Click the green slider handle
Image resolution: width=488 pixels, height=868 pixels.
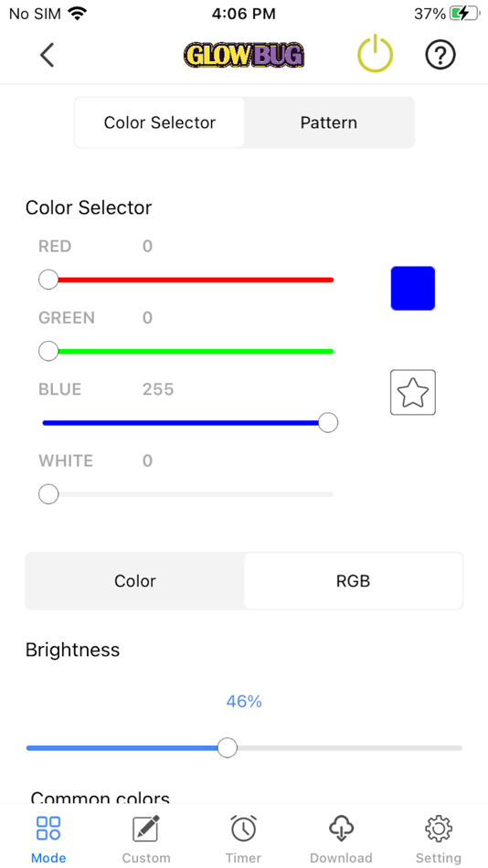pyautogui.click(x=48, y=351)
